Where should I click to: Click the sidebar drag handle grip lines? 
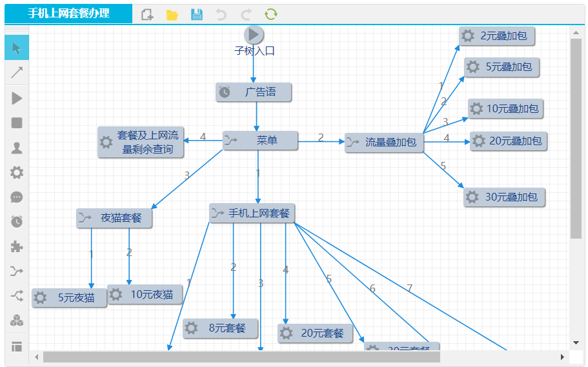pyautogui.click(x=17, y=30)
